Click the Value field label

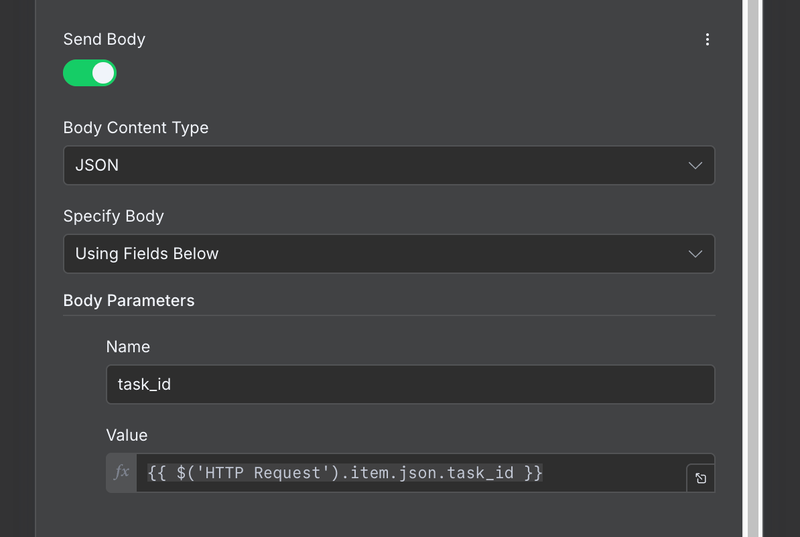tap(127, 435)
